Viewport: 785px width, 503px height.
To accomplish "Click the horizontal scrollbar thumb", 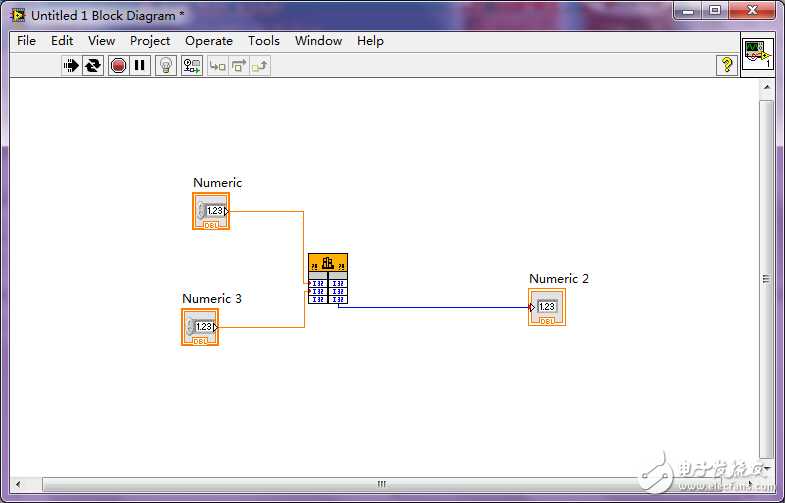I will (381, 484).
